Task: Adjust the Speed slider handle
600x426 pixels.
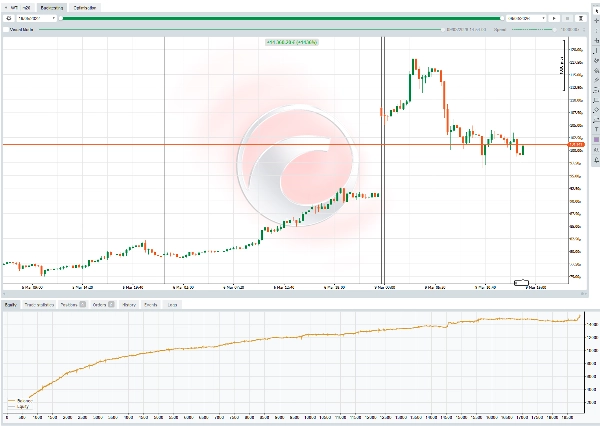Action: [x=554, y=29]
